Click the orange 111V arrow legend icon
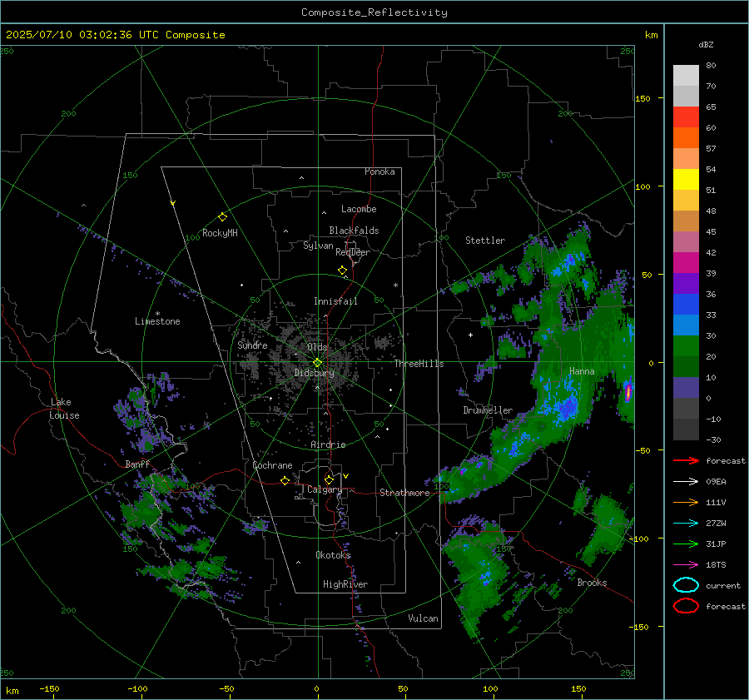749x700 pixels. click(x=686, y=502)
